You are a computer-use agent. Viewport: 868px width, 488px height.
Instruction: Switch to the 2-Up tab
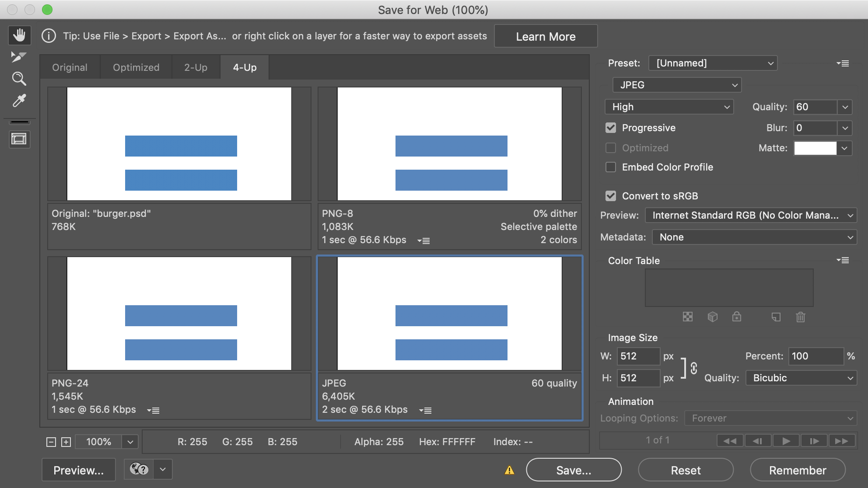pos(196,67)
